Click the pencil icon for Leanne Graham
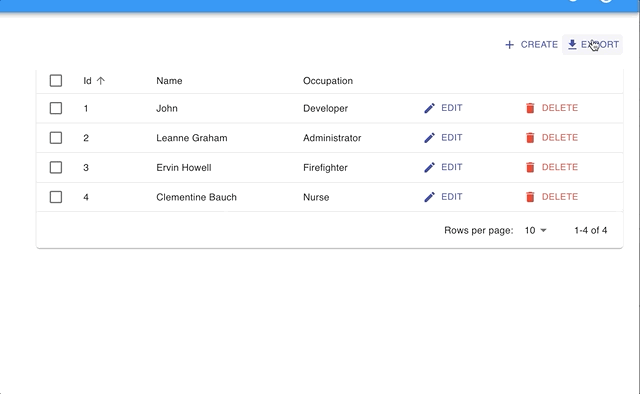This screenshot has height=394, width=640. click(x=429, y=138)
